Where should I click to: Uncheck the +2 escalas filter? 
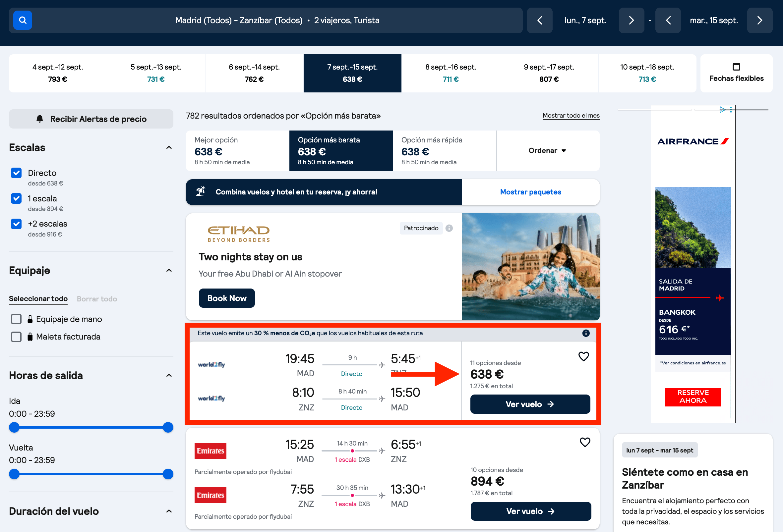pyautogui.click(x=16, y=224)
